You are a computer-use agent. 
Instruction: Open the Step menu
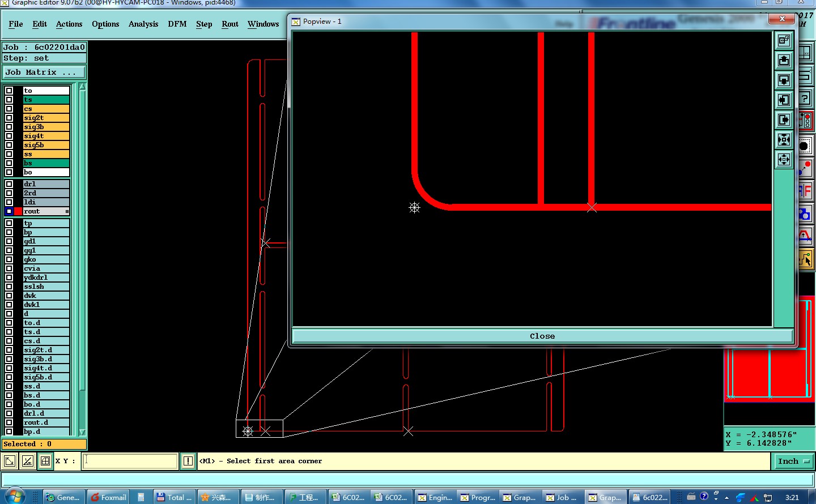[204, 24]
